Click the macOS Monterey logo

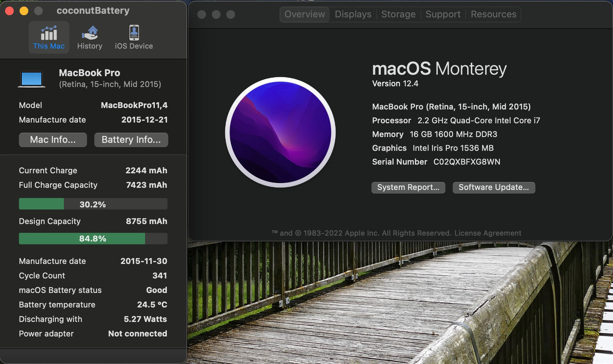(x=280, y=132)
